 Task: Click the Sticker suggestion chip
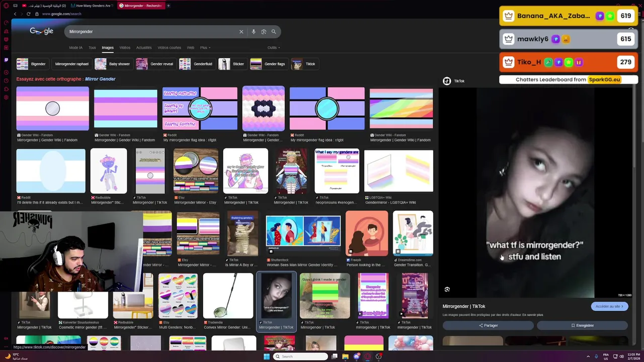[232, 64]
